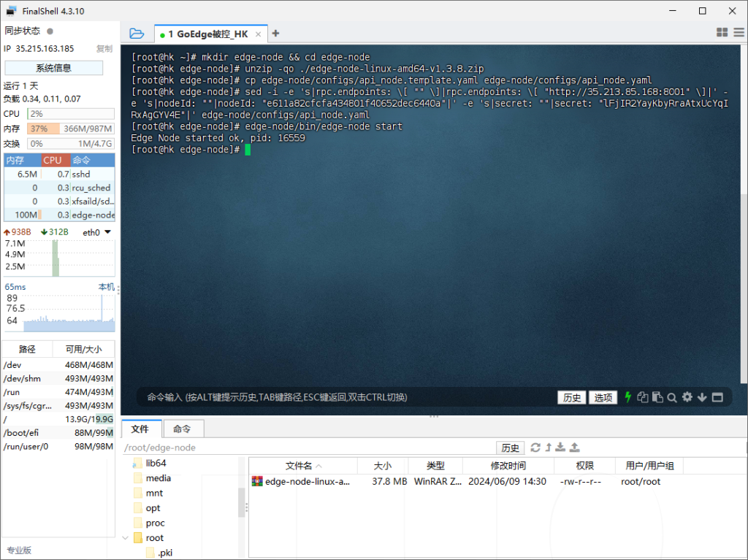The height and width of the screenshot is (560, 748).
Task: Switch to the 命令 tab
Action: click(182, 429)
